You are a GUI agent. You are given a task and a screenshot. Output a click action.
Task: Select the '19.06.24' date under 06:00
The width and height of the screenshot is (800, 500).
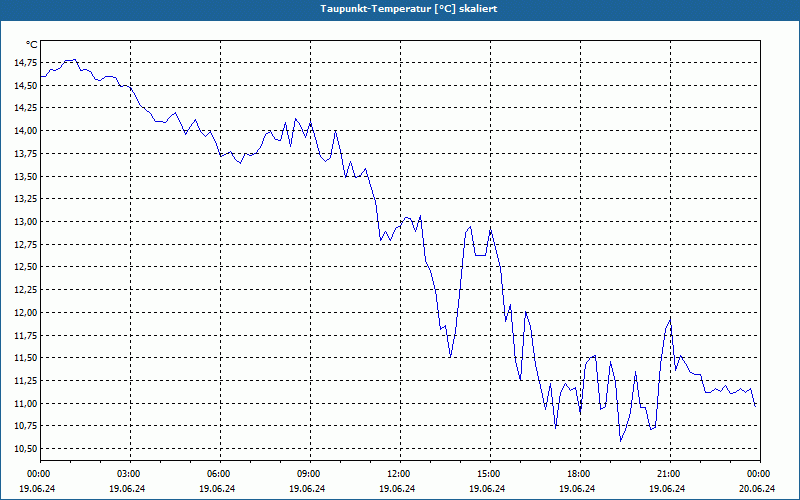click(217, 489)
